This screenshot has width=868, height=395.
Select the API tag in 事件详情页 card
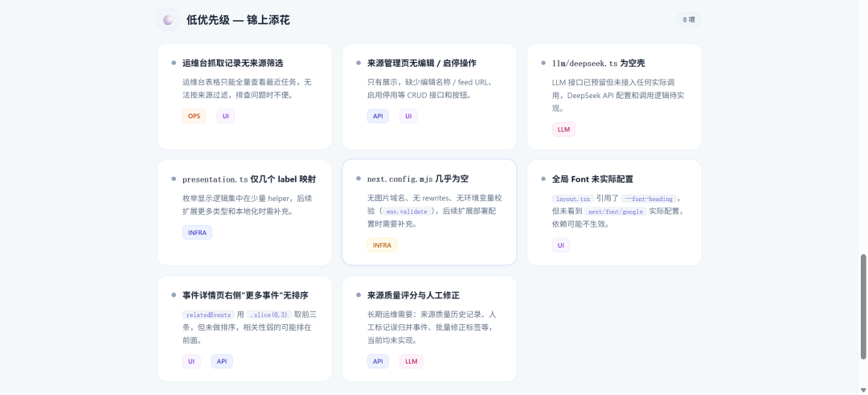tap(222, 361)
